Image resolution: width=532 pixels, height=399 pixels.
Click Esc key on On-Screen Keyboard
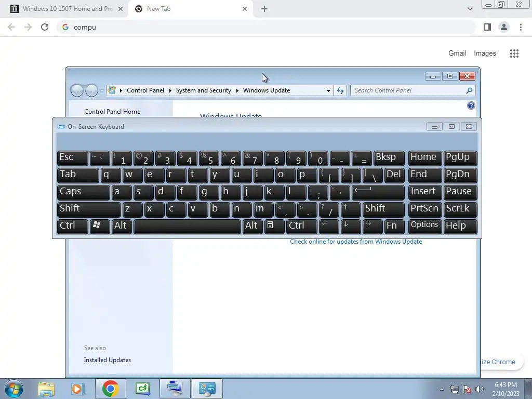(73, 158)
